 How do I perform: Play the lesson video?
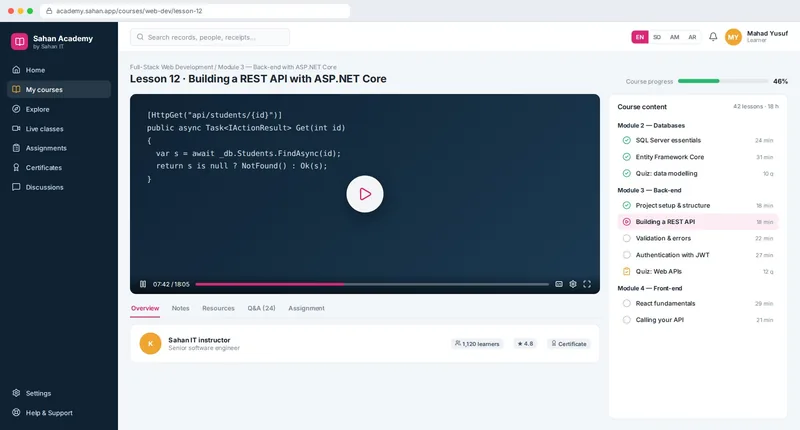[365, 194]
